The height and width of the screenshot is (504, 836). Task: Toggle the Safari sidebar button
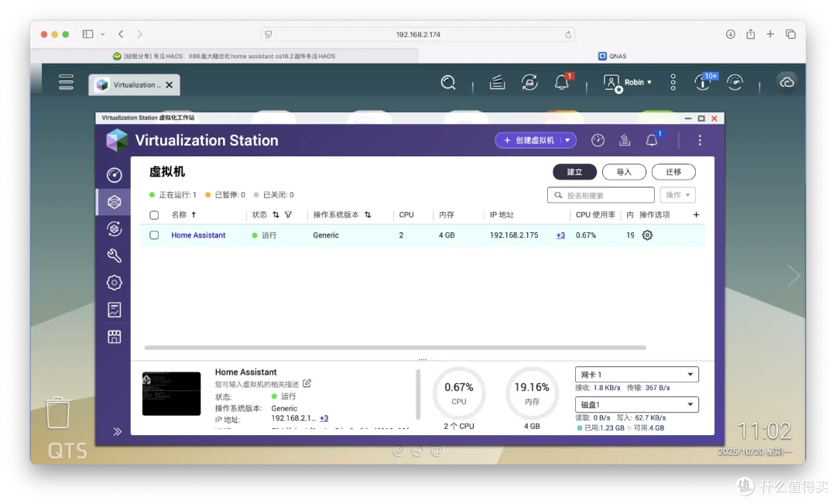pos(88,34)
